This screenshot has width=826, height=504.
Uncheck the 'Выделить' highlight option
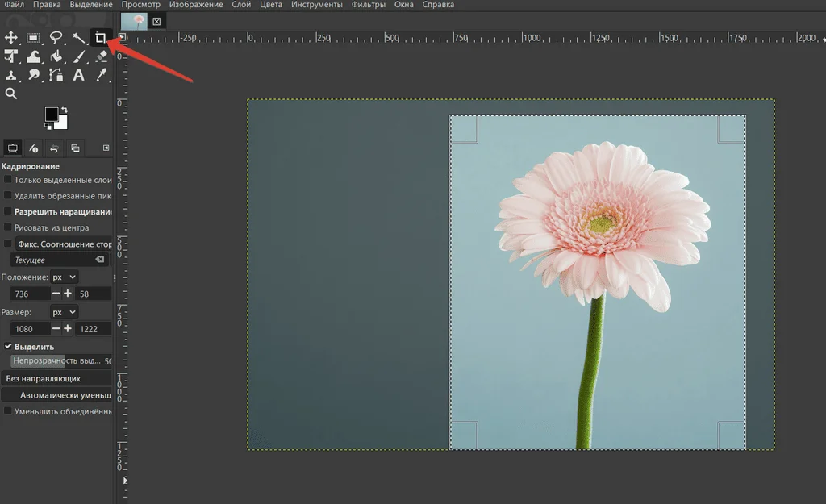[x=8, y=346]
